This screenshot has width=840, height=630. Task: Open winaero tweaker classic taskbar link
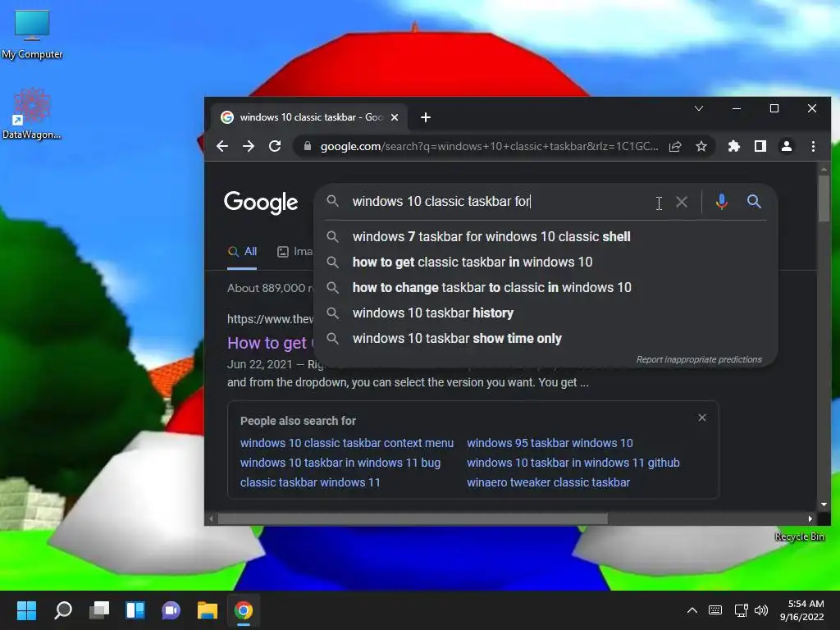[548, 482]
